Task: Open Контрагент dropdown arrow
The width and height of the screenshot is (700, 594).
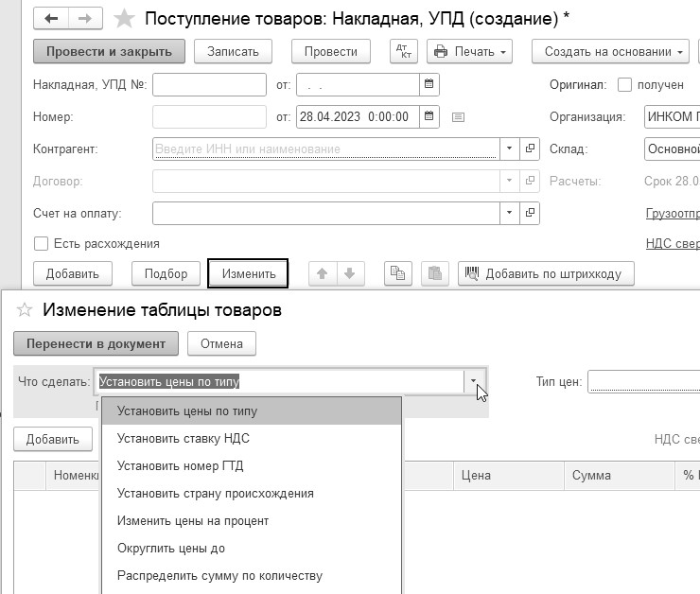Action: click(509, 148)
